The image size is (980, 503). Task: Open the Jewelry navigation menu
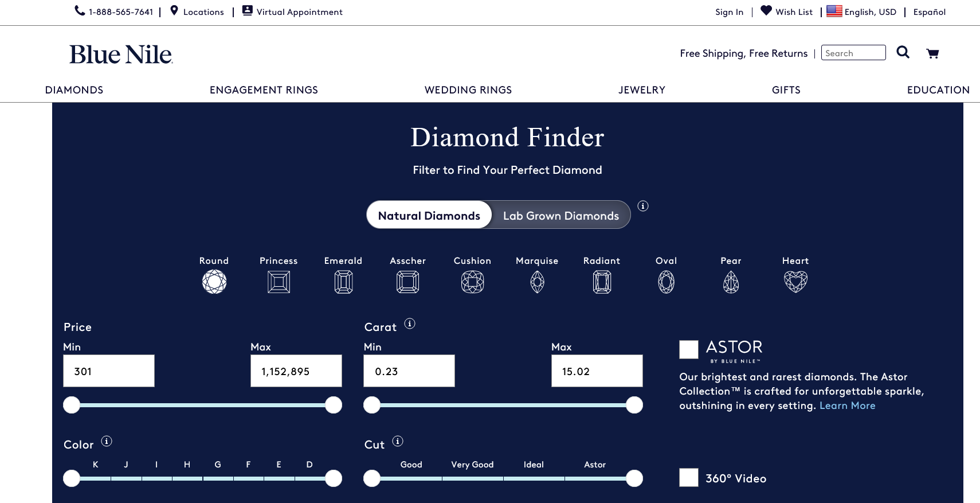pos(641,90)
